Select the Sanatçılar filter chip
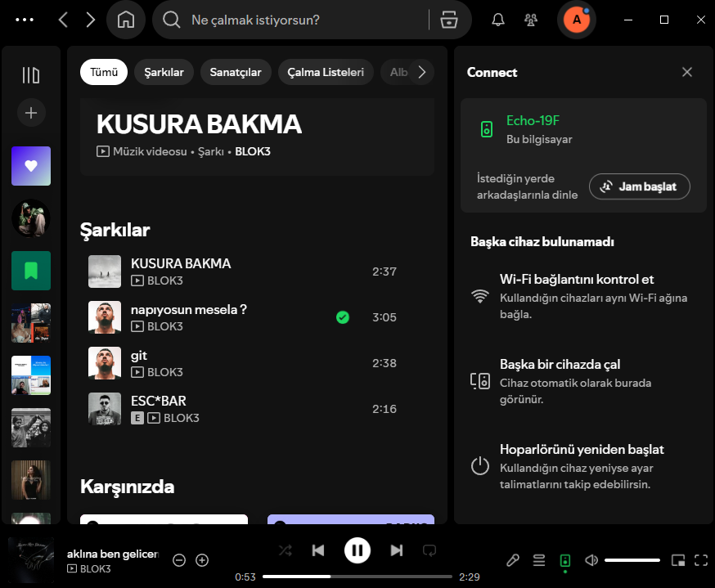This screenshot has width=715, height=588. [x=236, y=72]
